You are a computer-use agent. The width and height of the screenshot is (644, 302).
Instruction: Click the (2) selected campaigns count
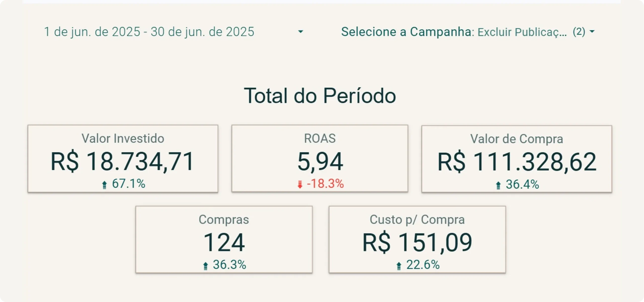tap(579, 32)
